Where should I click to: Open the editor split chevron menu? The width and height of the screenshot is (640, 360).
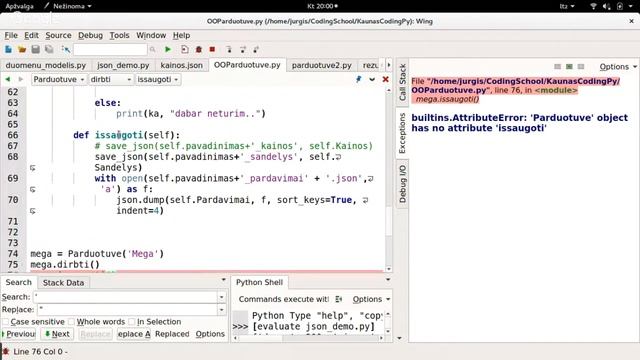point(372,79)
